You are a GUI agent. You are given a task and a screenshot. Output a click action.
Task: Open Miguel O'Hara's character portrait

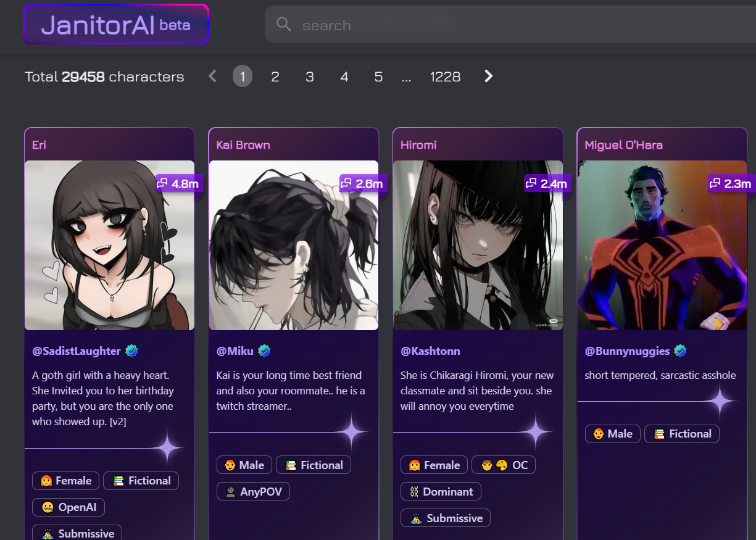click(x=662, y=245)
